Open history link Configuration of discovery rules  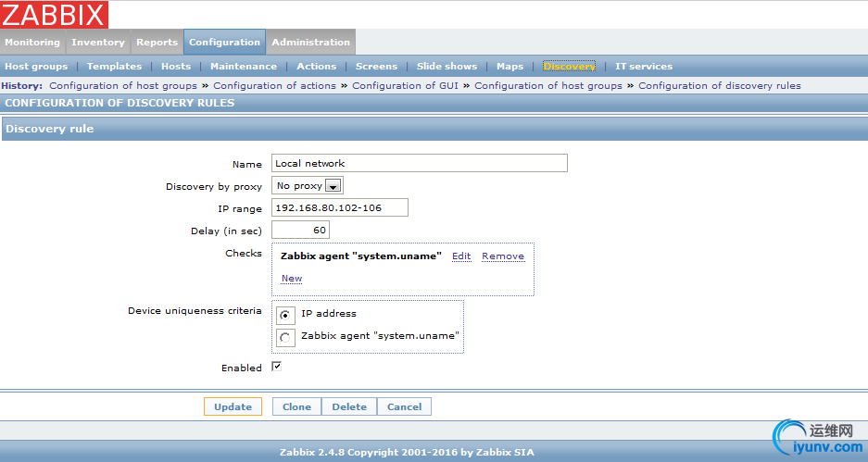point(720,86)
